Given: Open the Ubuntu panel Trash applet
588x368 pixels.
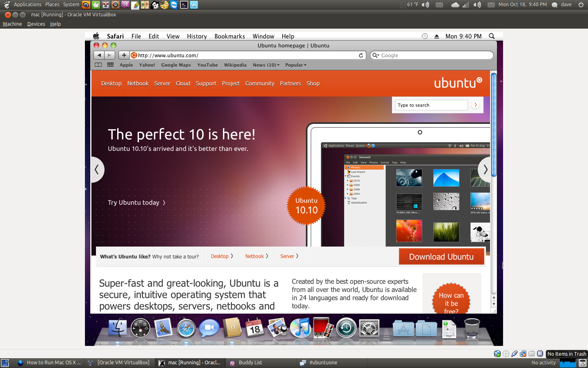Looking at the screenshot, I should point(583,363).
